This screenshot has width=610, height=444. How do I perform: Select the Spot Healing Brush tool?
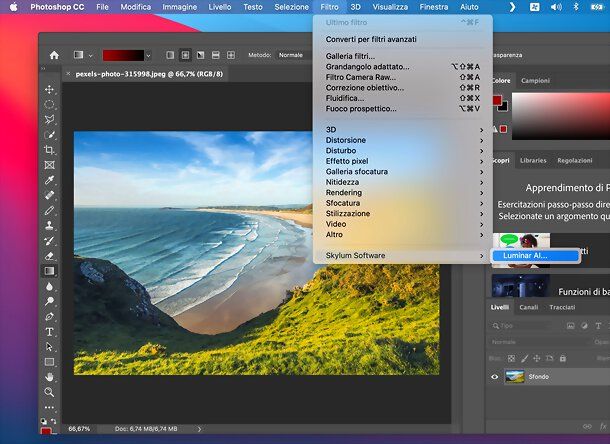[x=49, y=195]
